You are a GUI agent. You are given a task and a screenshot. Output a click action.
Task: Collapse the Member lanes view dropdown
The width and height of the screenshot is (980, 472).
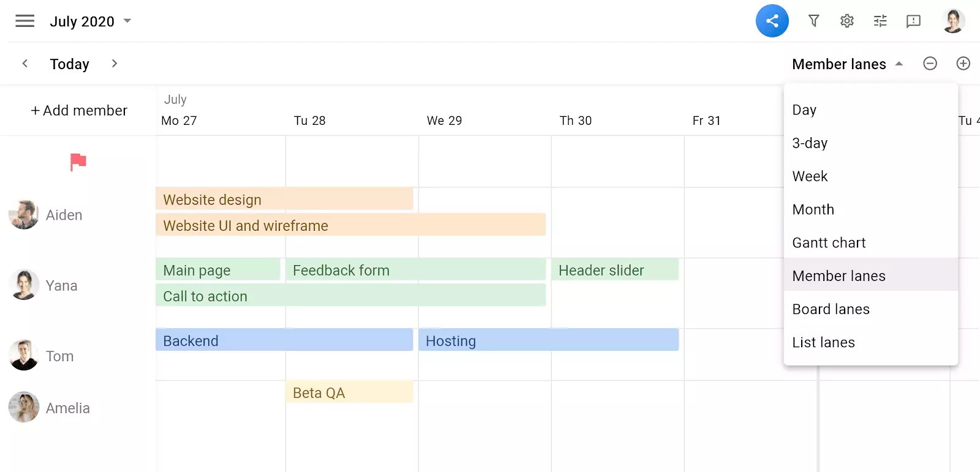(847, 63)
